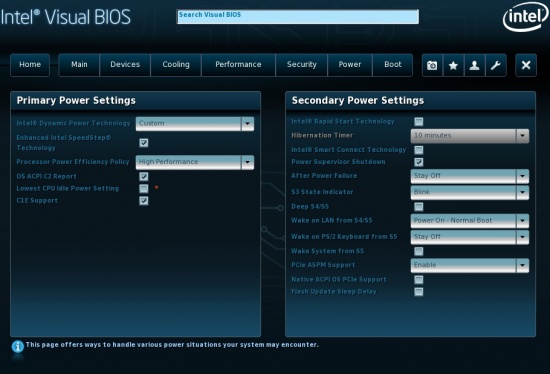550x374 pixels.
Task: Toggle Power Supervisor Shutdown checkbox
Action: 418,162
